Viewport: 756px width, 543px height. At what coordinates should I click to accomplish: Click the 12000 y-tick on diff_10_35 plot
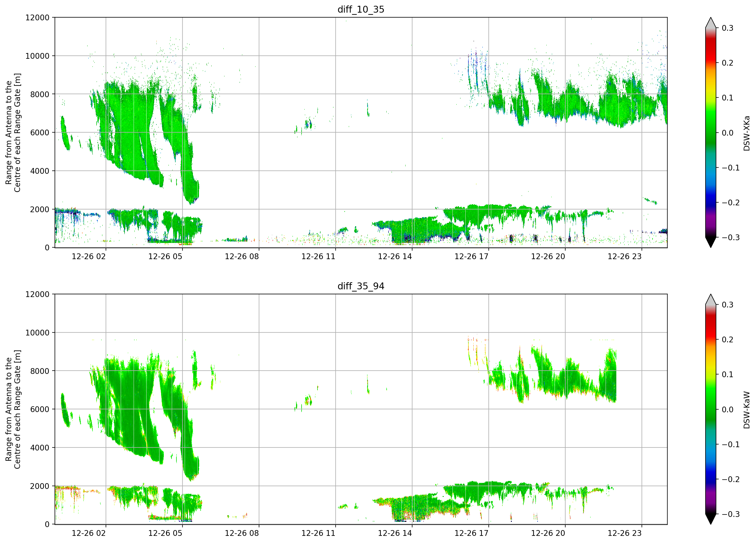pos(37,17)
